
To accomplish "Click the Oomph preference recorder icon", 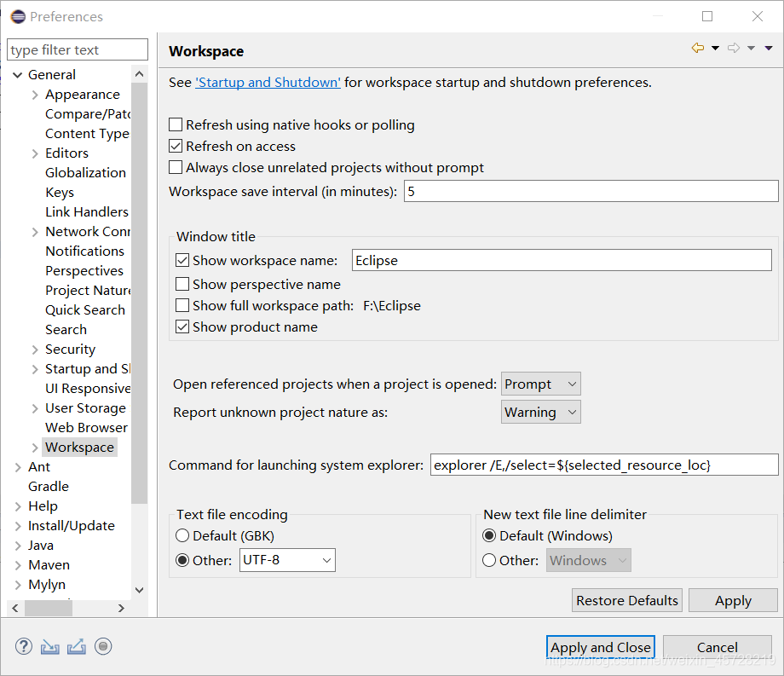I will [x=103, y=646].
